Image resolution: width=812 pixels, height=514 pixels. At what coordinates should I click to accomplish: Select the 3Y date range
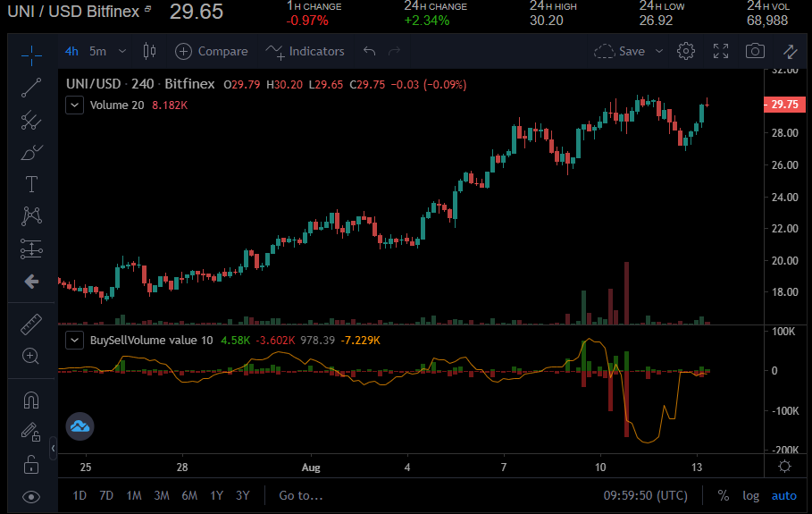point(243,496)
